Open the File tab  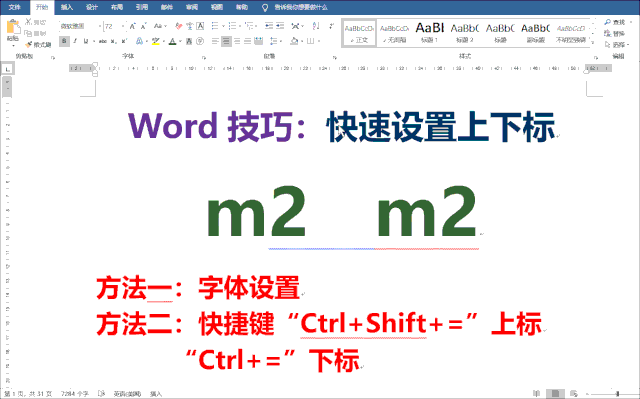point(15,7)
